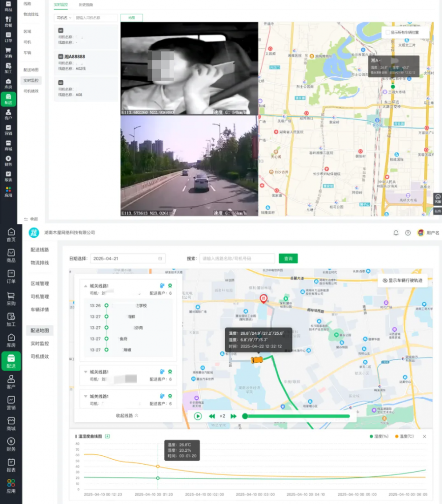Collapse the route list with 收起线路
Viewport: 442px width, 504px height.
[127, 415]
